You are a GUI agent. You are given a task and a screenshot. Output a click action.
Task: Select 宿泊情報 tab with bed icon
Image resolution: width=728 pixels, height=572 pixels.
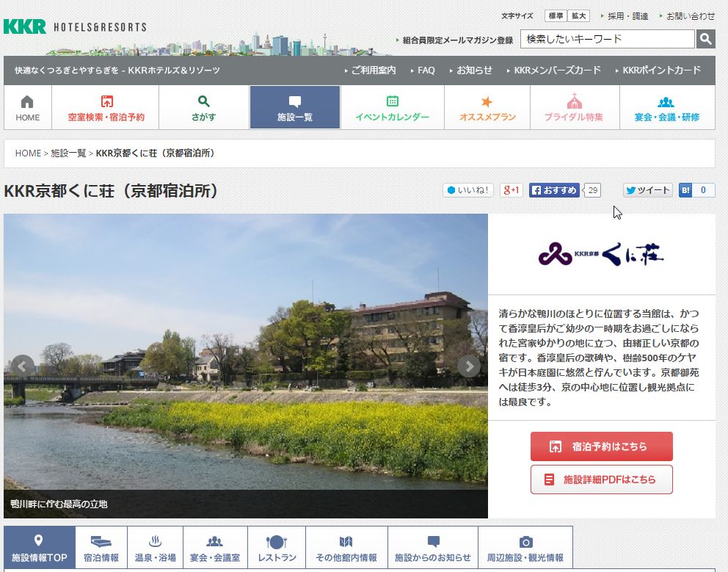click(101, 548)
